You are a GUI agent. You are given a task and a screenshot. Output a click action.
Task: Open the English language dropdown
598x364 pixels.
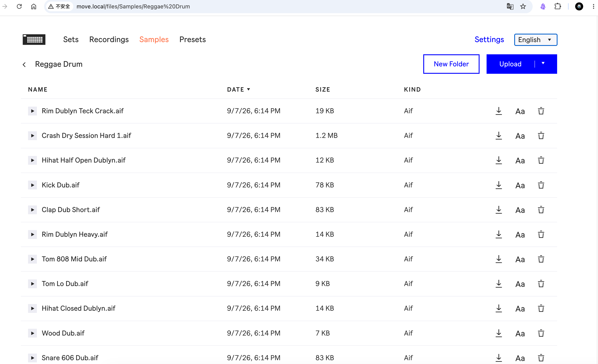536,39
